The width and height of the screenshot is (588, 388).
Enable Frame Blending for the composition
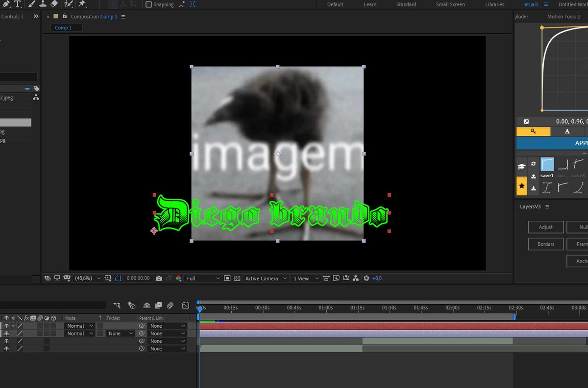pos(159,305)
